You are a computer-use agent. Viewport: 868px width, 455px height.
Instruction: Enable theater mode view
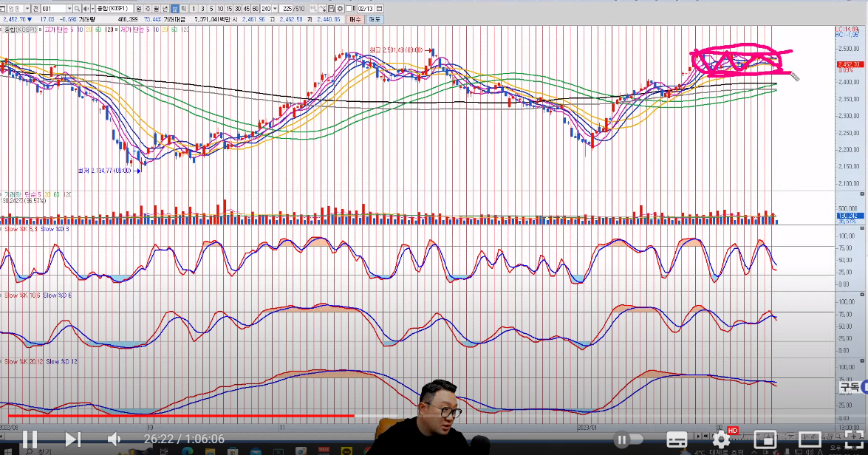810,439
